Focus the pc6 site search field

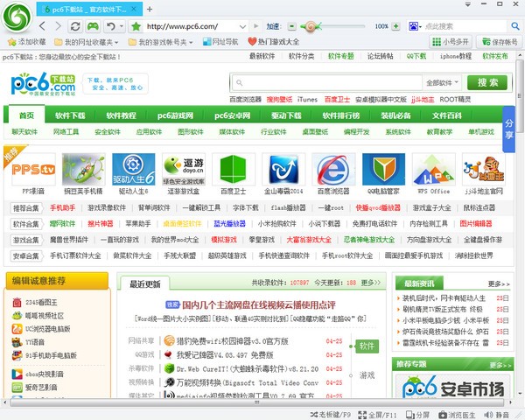tap(326, 82)
